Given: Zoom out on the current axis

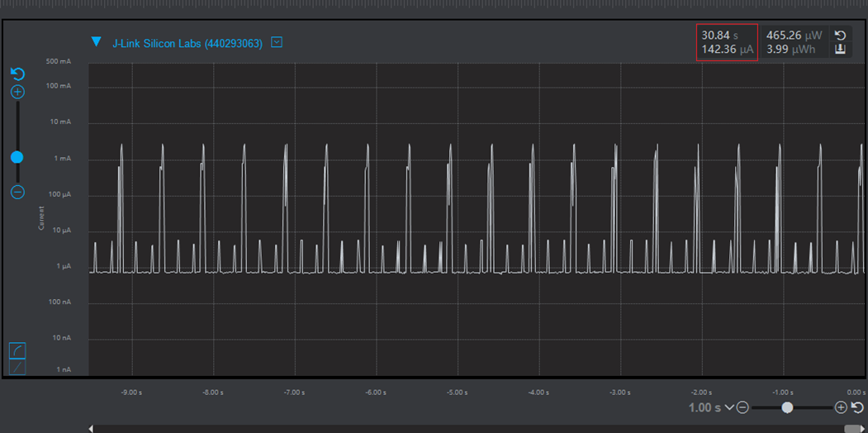Looking at the screenshot, I should click(17, 193).
